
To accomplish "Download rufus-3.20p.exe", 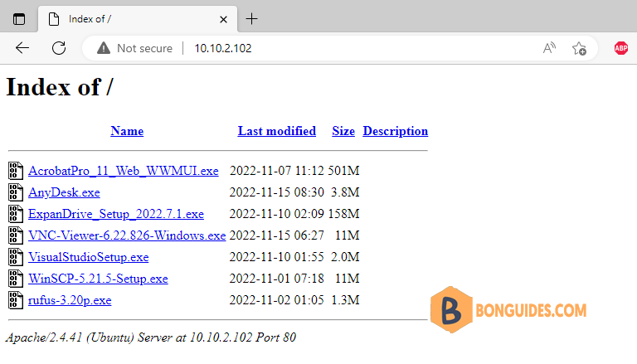I will (70, 300).
